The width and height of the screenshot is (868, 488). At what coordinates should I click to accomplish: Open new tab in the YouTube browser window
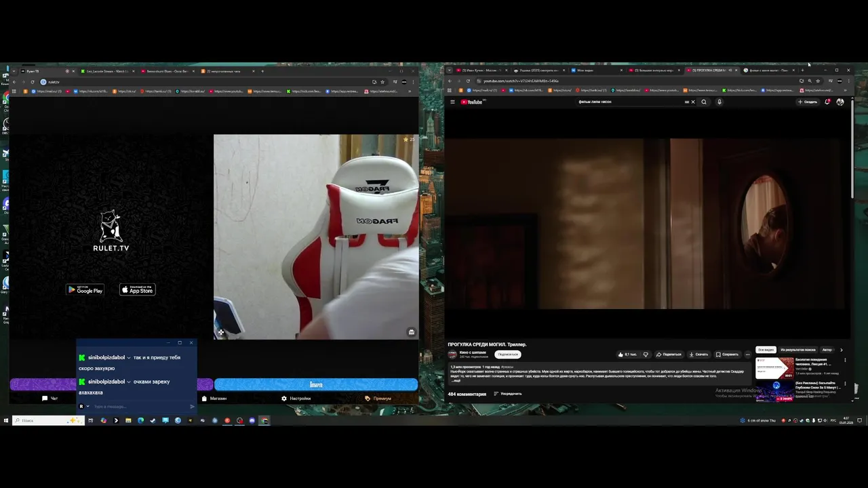tap(802, 70)
